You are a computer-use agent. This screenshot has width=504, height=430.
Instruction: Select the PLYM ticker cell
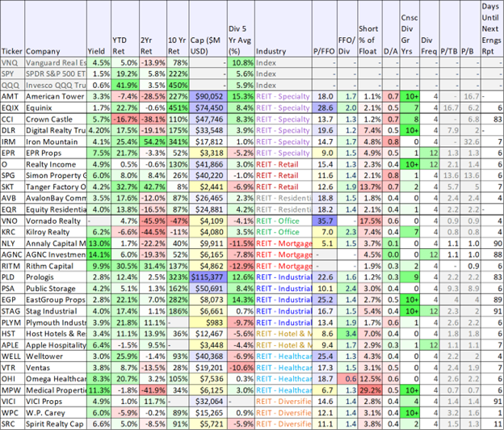tap(12, 322)
